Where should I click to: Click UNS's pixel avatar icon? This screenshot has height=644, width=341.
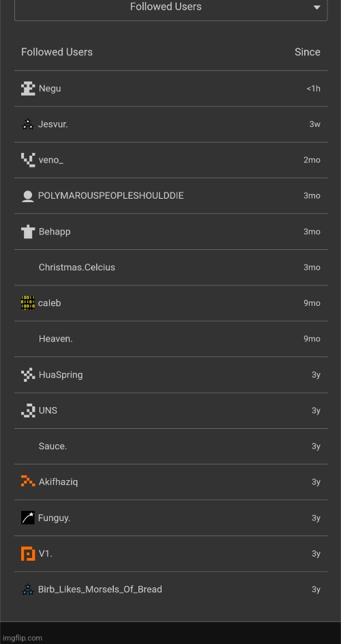pyautogui.click(x=28, y=410)
